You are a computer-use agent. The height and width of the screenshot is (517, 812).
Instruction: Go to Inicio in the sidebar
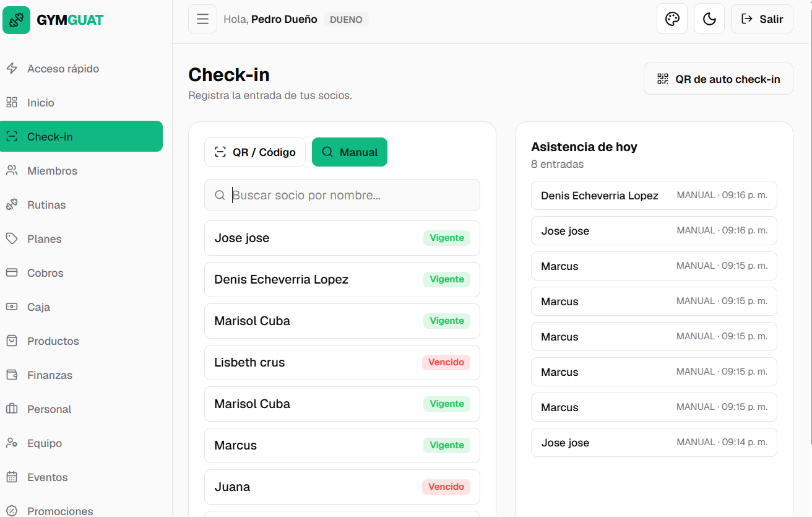[81, 103]
